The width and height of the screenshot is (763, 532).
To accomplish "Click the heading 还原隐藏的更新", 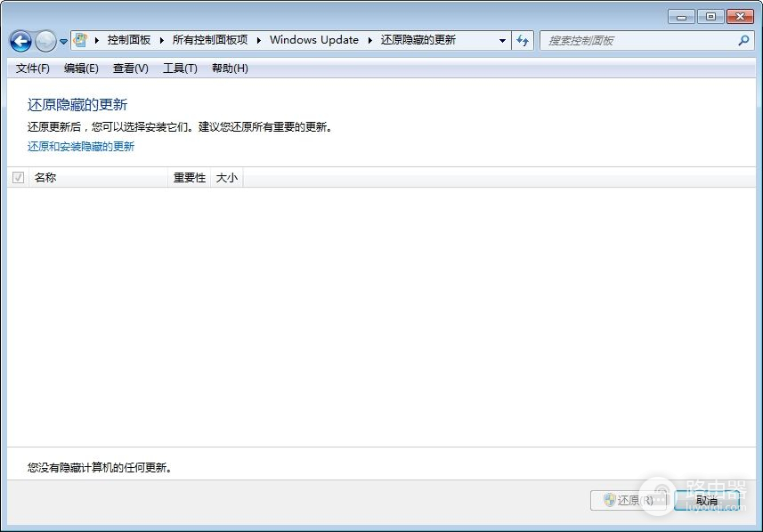I will [77, 105].
